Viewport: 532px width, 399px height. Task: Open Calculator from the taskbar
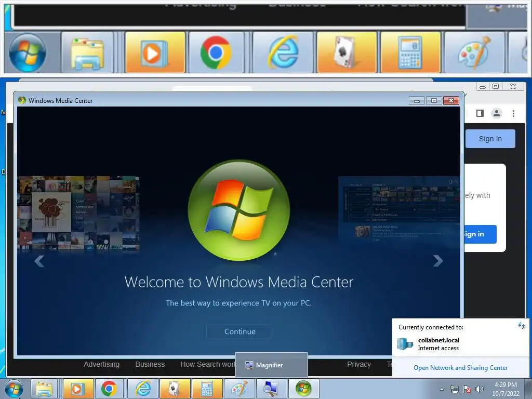pyautogui.click(x=207, y=389)
